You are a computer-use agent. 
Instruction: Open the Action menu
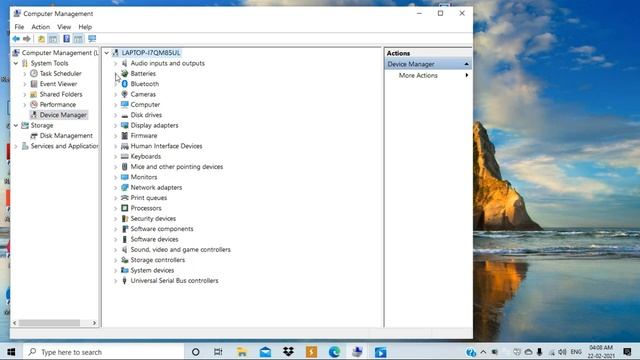point(40,27)
